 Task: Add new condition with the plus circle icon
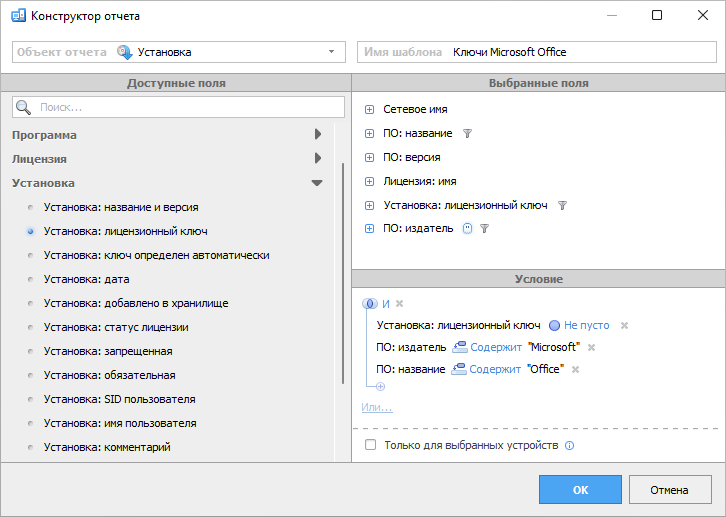coord(380,386)
